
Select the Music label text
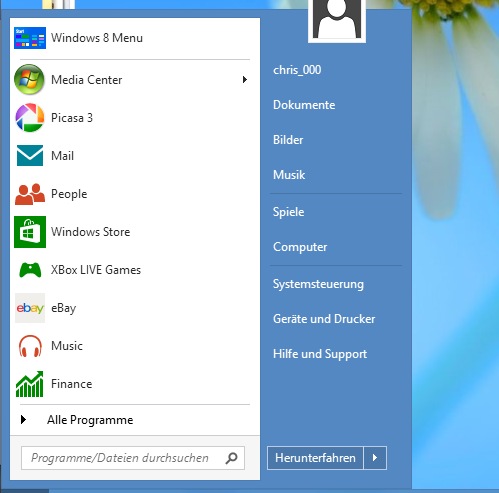[x=67, y=346]
